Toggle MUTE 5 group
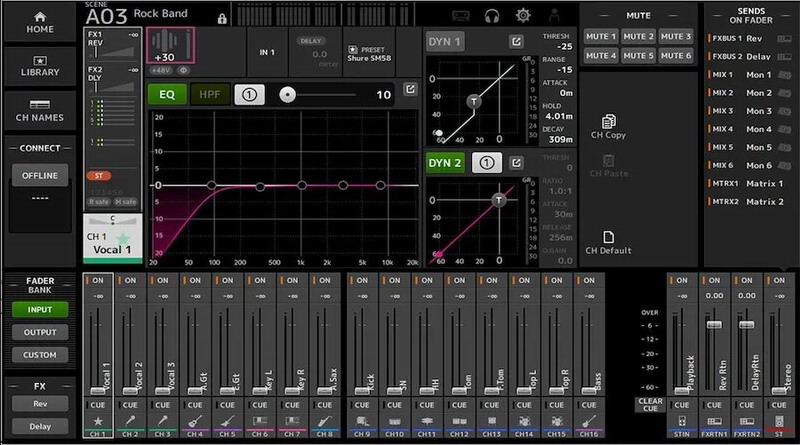The height and width of the screenshot is (445, 800). (638, 56)
